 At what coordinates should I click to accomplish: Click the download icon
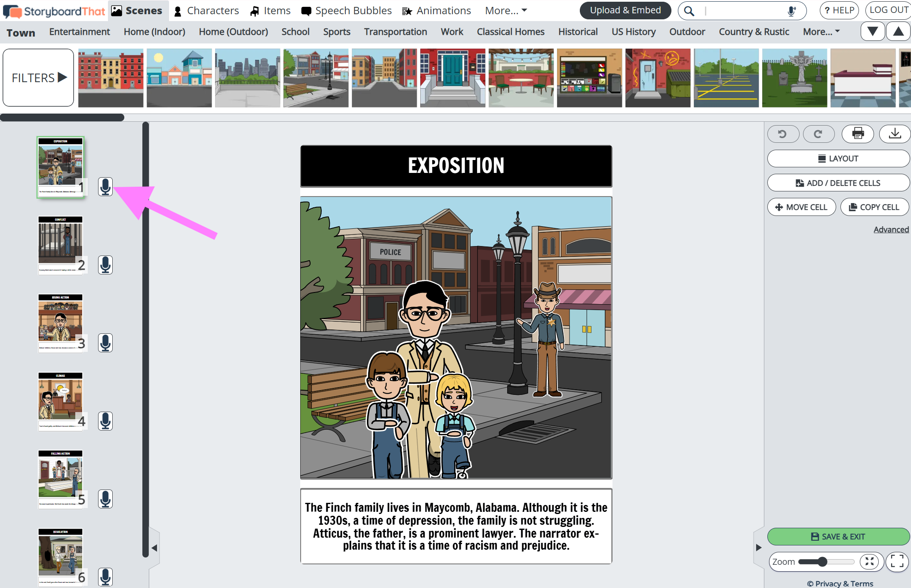(895, 134)
